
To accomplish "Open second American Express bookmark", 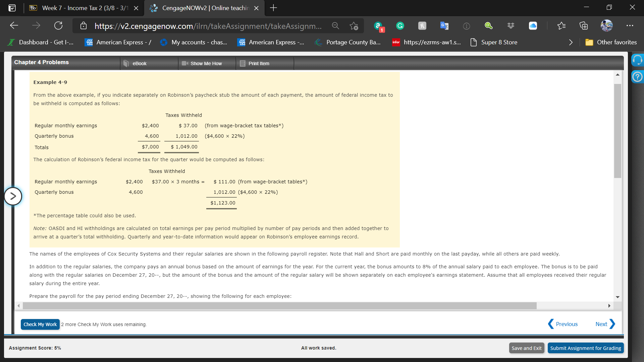I will (x=271, y=42).
